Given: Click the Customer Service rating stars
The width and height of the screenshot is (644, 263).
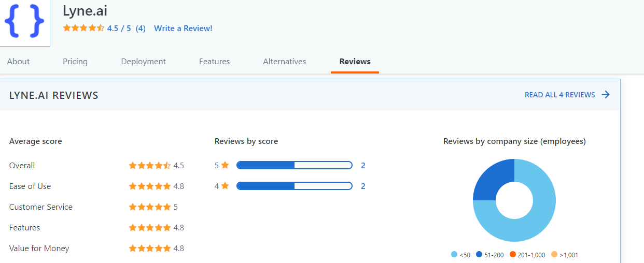Looking at the screenshot, I should pos(149,207).
